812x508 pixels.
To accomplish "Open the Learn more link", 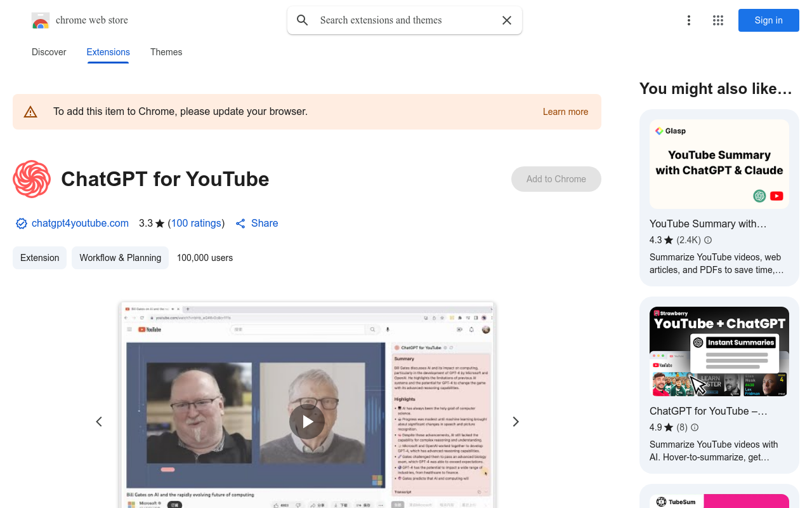I will point(566,112).
